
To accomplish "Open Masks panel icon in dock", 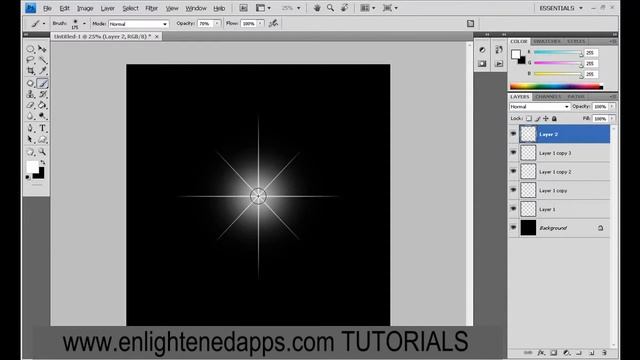I will click(x=482, y=64).
